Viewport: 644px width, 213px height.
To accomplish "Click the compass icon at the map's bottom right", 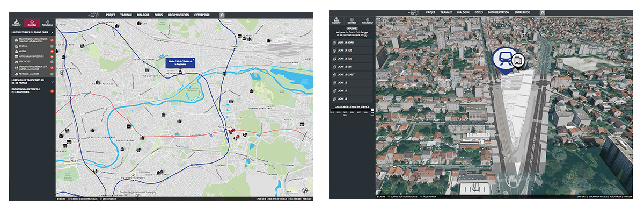I will coord(305,190).
